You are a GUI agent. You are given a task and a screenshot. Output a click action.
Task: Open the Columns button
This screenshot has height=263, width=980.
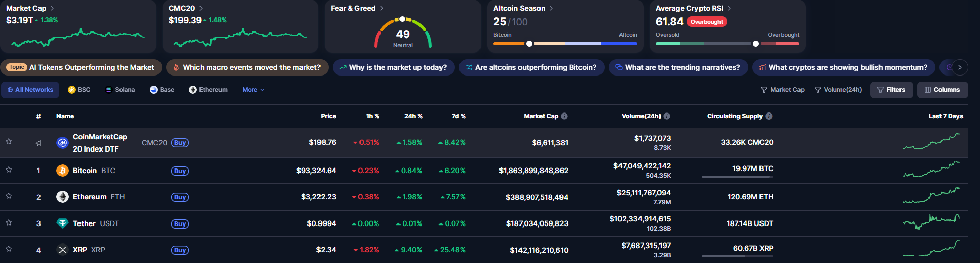point(943,90)
